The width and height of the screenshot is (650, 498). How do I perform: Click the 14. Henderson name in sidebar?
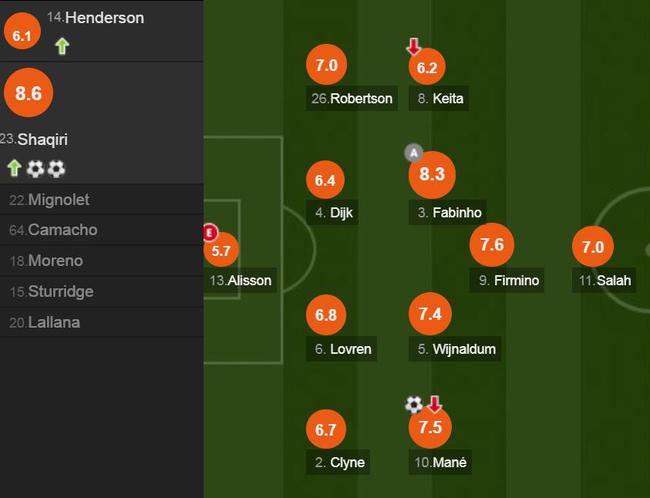click(95, 18)
